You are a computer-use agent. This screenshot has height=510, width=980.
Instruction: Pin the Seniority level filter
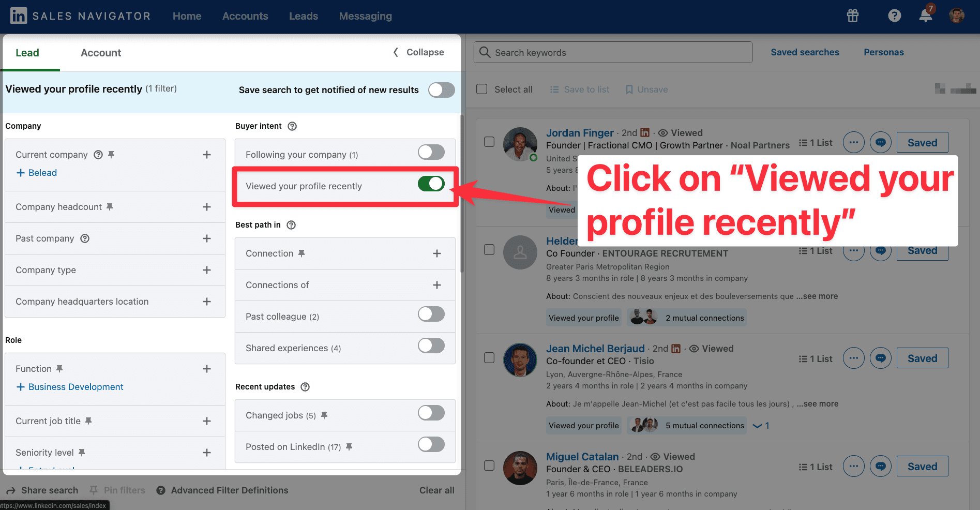[x=82, y=453]
